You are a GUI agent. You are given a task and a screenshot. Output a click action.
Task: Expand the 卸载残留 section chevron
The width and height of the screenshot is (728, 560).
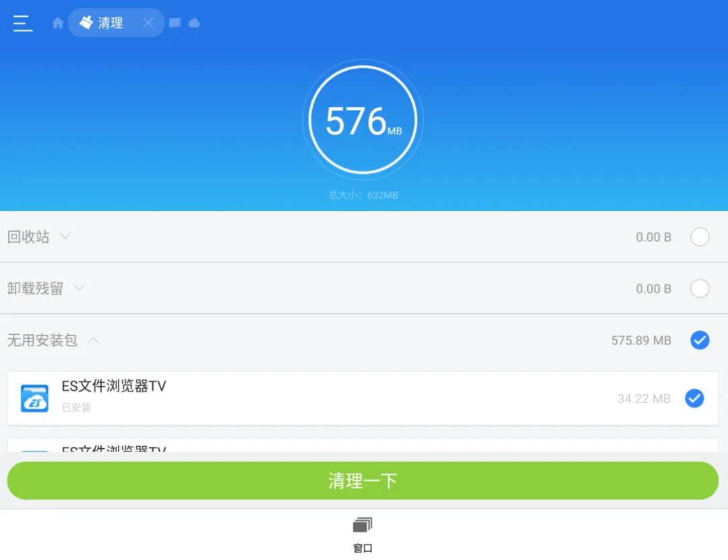tap(80, 288)
